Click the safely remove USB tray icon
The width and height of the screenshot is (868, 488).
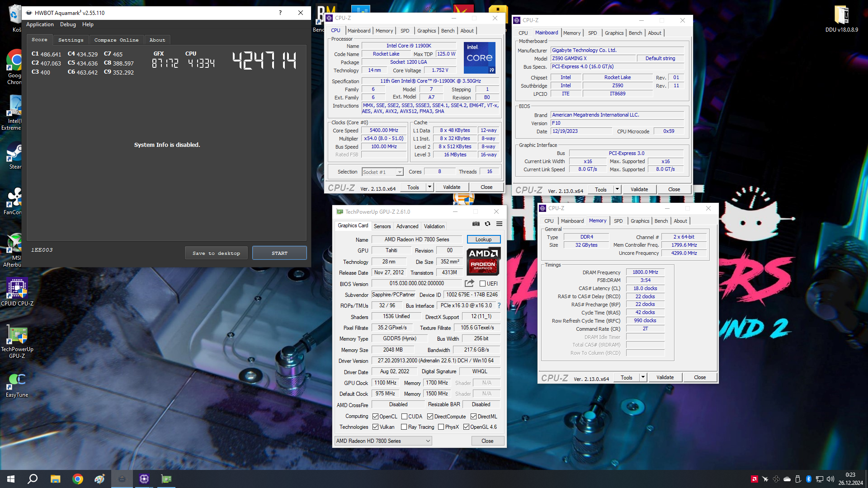pos(798,479)
